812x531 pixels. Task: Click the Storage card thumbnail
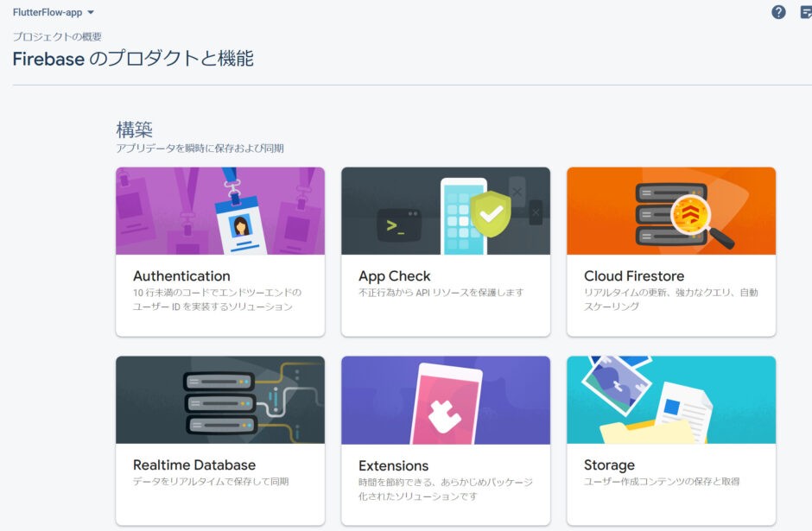pyautogui.click(x=670, y=400)
